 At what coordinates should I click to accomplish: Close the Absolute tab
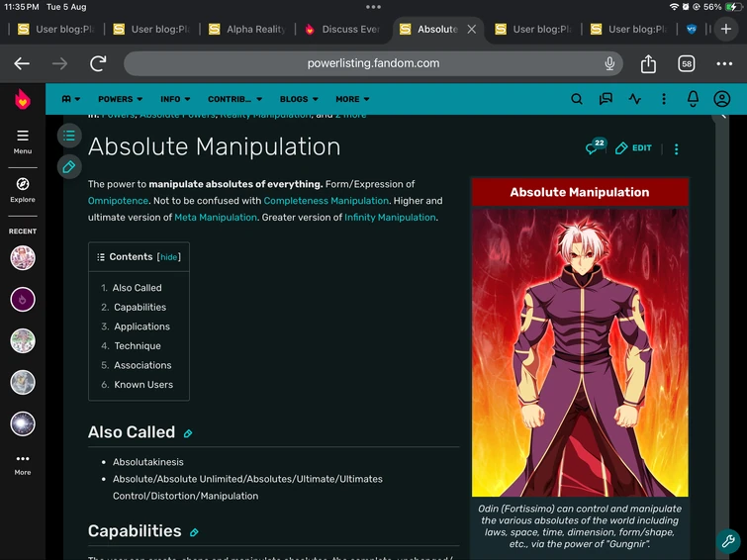pos(471,30)
